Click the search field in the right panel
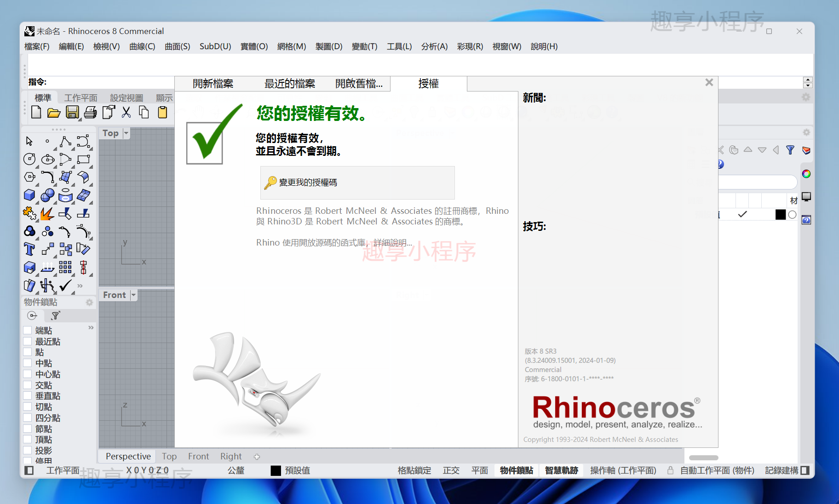This screenshot has height=504, width=839. [x=757, y=182]
